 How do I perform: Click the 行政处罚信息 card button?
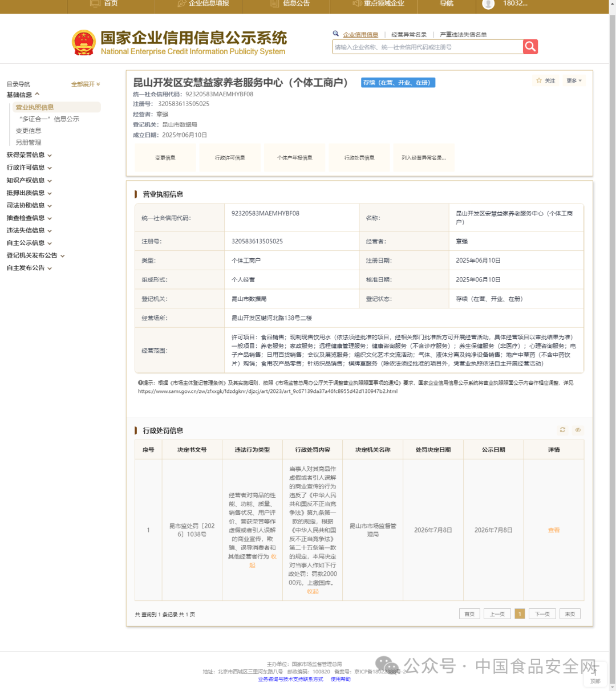click(x=359, y=158)
